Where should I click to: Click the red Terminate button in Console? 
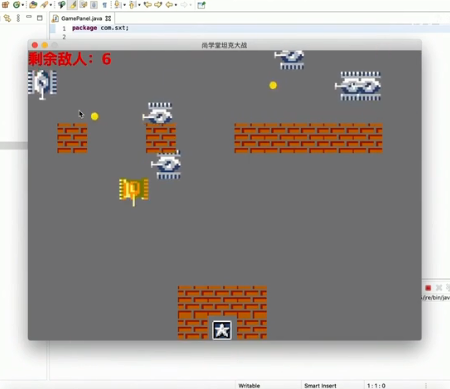pos(428,288)
